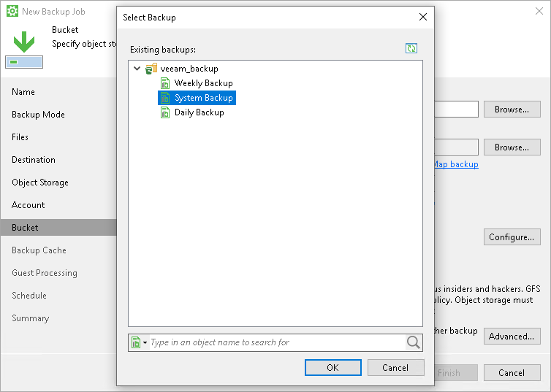
Task: Click the System Backup file icon
Action: (x=165, y=98)
